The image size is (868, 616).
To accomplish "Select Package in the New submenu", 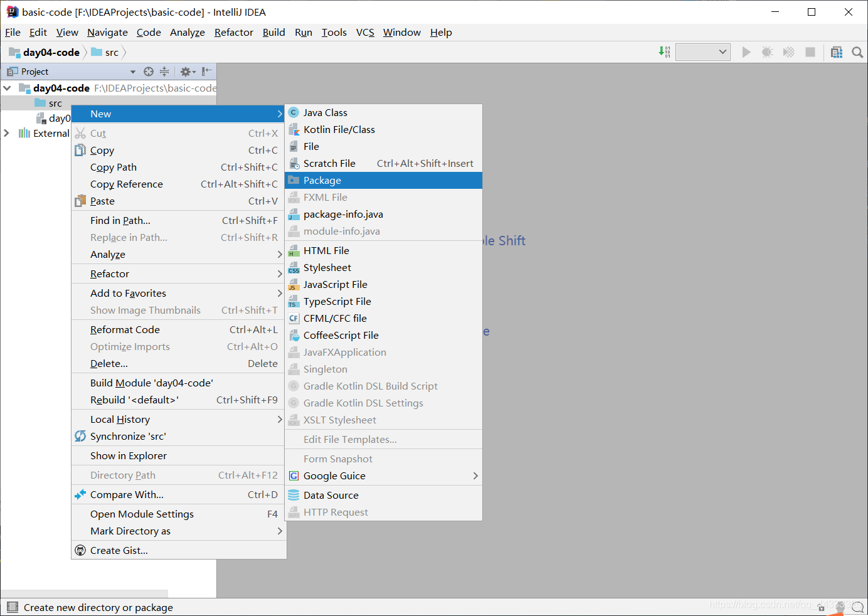I will tap(383, 181).
